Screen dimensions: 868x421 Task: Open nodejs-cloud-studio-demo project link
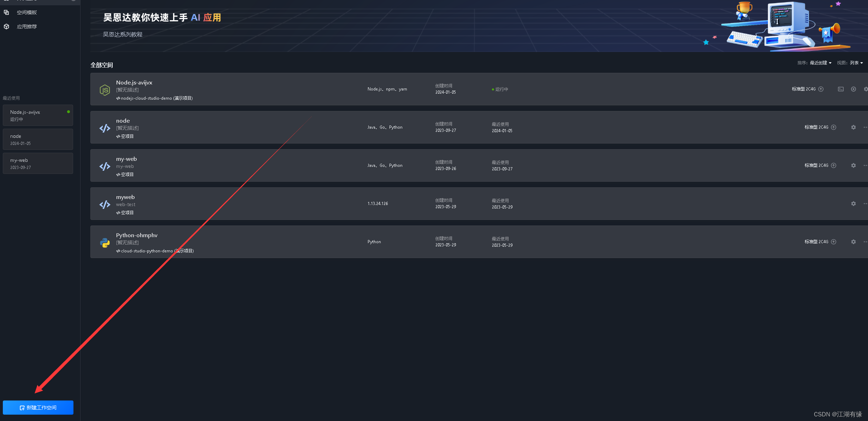tap(146, 98)
